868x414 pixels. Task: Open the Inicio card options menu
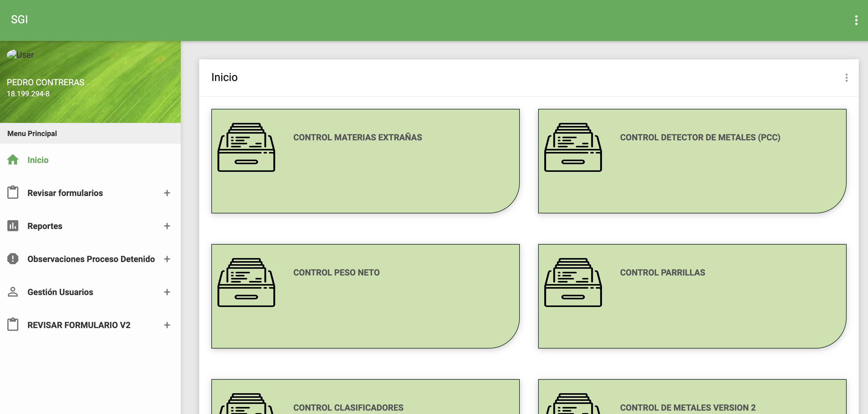point(846,78)
